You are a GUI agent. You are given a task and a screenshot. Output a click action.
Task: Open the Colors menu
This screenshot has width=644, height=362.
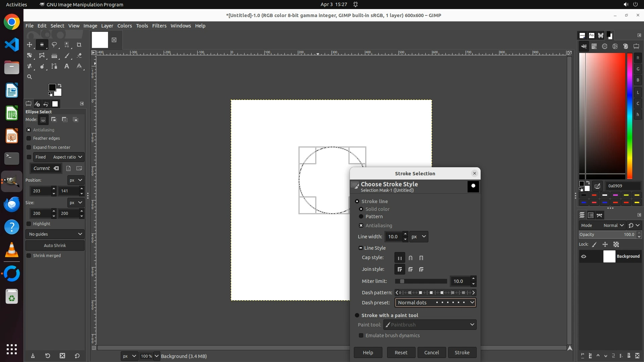coord(124,26)
